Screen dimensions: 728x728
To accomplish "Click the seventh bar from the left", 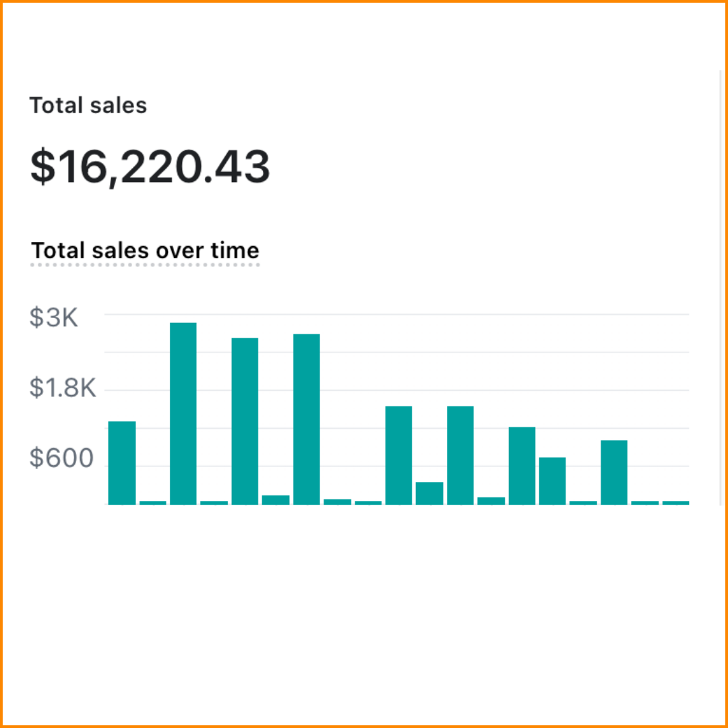I will (307, 419).
